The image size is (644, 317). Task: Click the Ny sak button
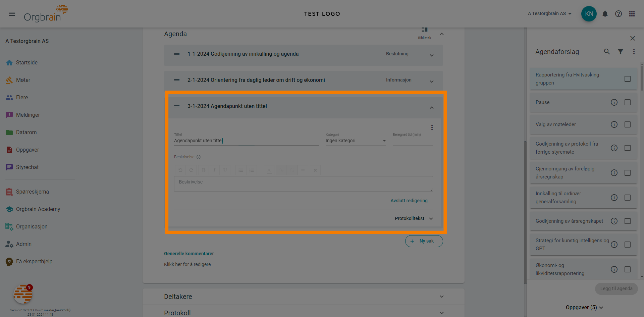click(x=424, y=241)
